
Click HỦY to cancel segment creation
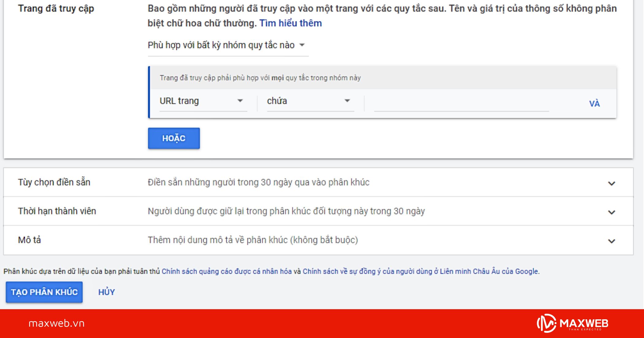pos(106,292)
